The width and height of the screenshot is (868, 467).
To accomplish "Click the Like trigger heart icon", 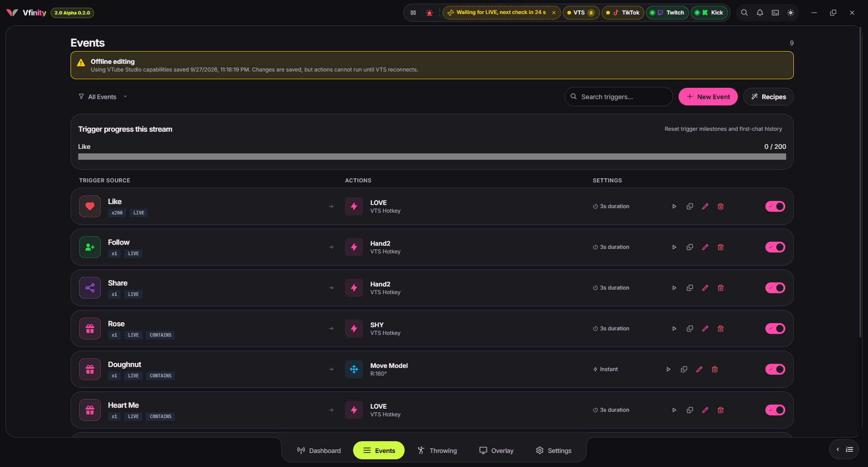I will tap(90, 206).
